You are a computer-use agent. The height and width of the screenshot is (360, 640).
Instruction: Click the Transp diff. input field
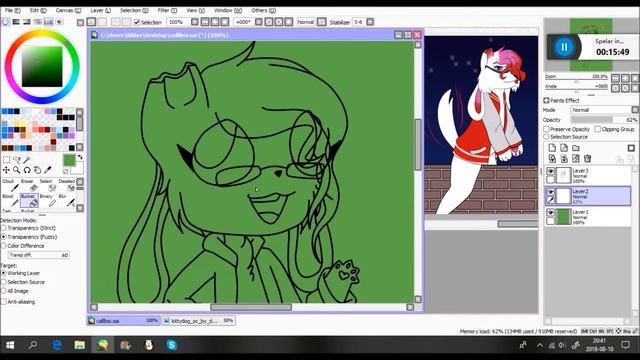[38, 255]
